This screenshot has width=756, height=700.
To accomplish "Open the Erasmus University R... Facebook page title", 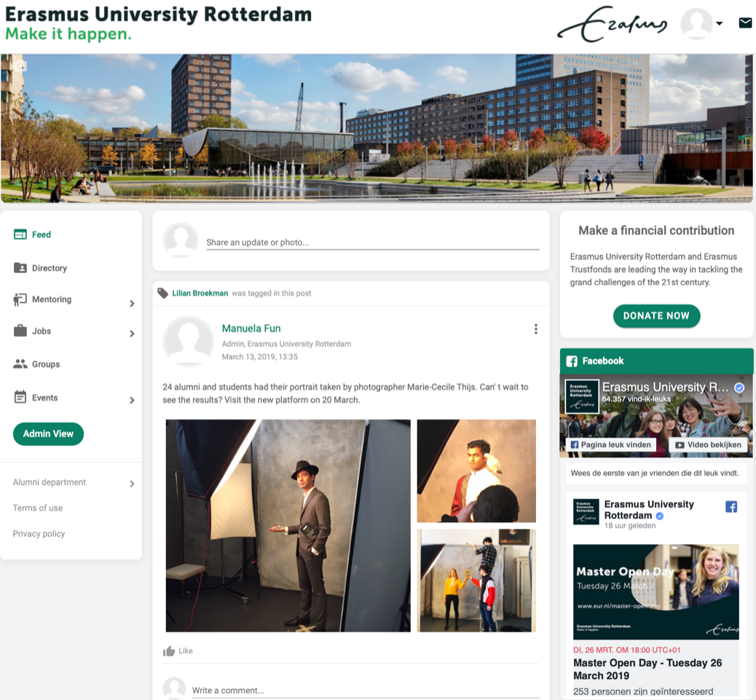I will tap(666, 387).
